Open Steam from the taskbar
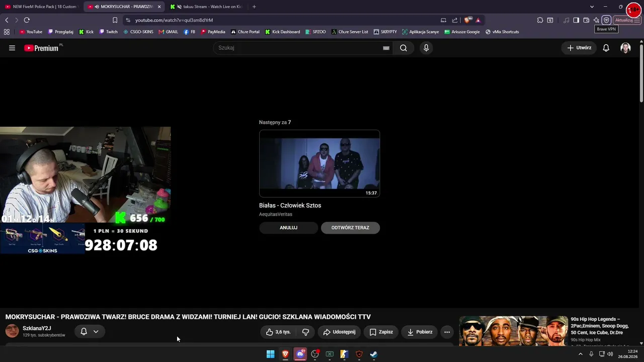Image resolution: width=644 pixels, height=362 pixels. pyautogui.click(x=374, y=354)
